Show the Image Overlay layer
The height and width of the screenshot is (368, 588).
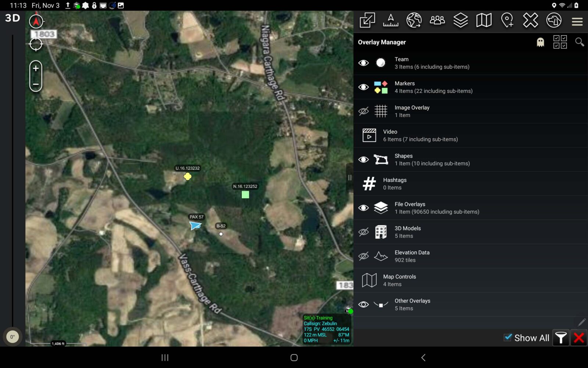pyautogui.click(x=363, y=111)
